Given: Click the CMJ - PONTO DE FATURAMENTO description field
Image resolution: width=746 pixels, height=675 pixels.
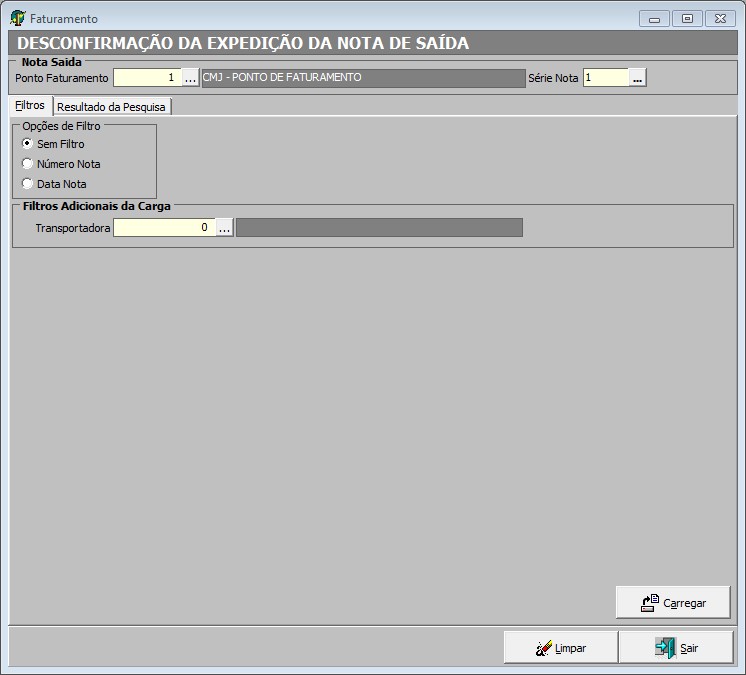Looking at the screenshot, I should pos(362,78).
